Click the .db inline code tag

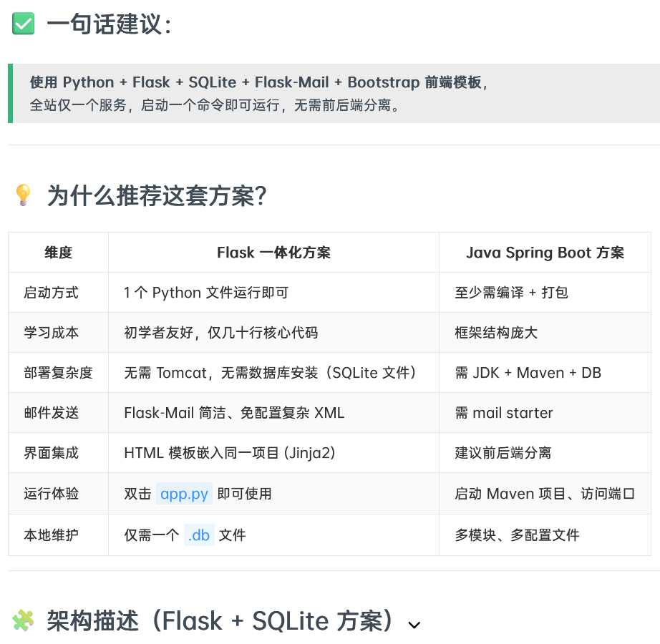(x=199, y=535)
